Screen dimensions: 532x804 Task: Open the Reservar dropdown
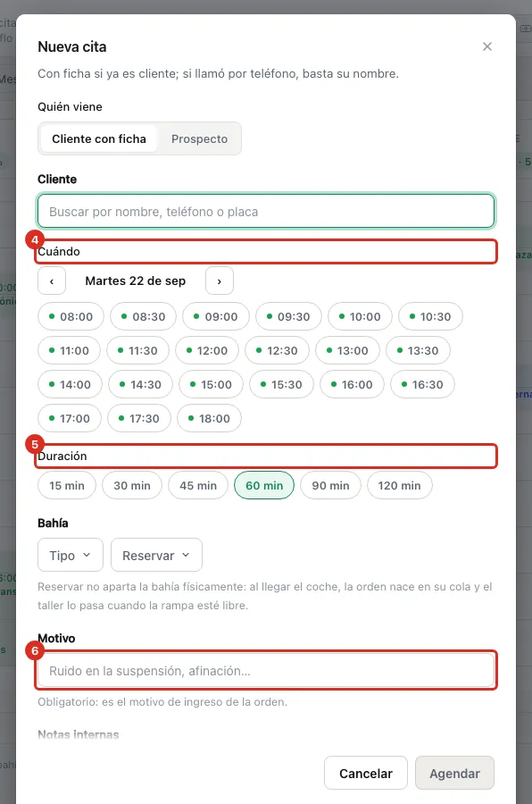click(156, 555)
